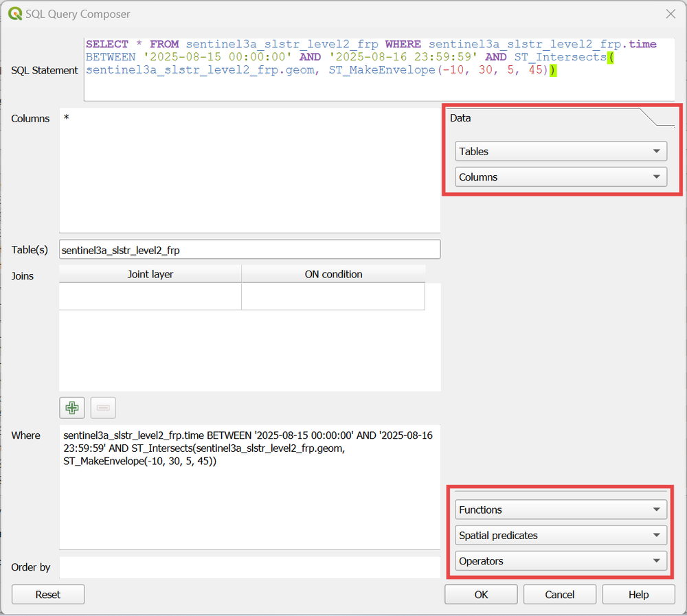Click the Table(s) input field
Image resolution: width=687 pixels, height=616 pixels.
click(250, 250)
